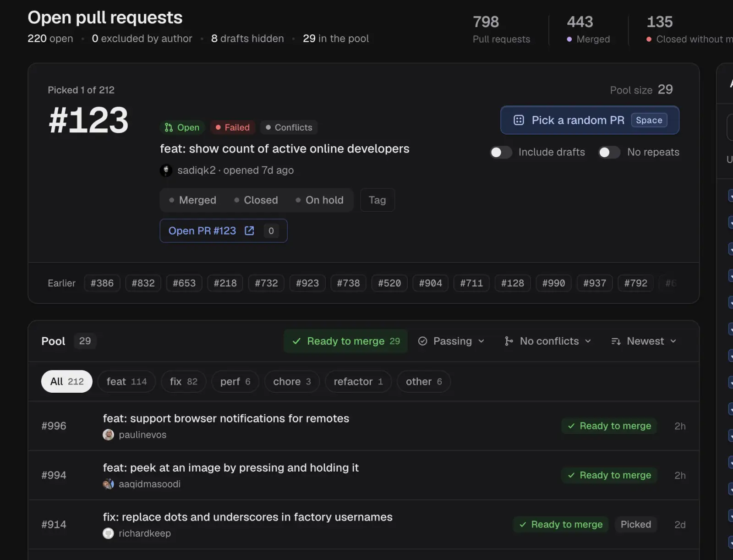The height and width of the screenshot is (560, 733).
Task: Click the checkmark icon in Ready to merge filter
Action: [x=296, y=341]
